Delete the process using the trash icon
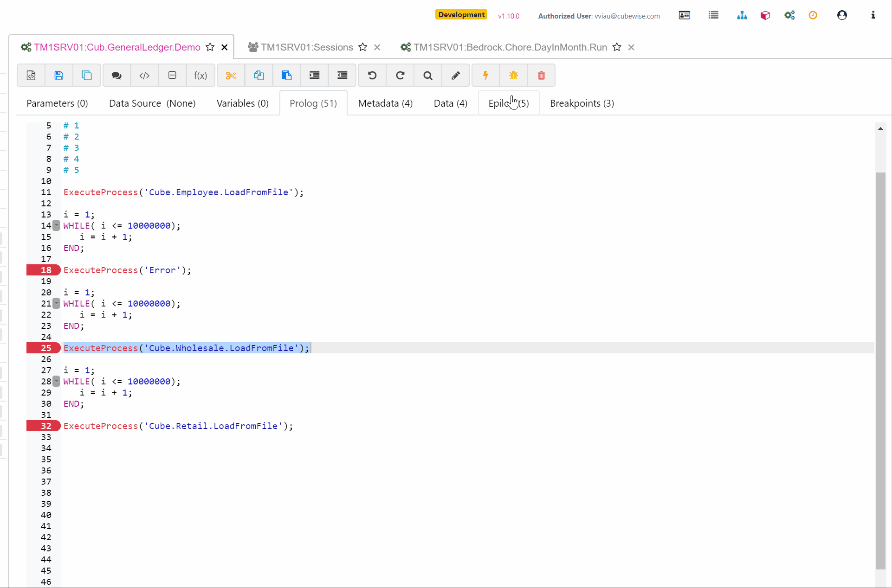The width and height of the screenshot is (892, 588). click(541, 75)
